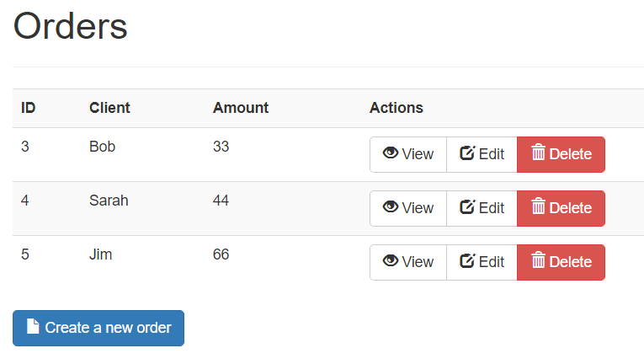Select the Amount column header
This screenshot has height=364, width=644.
click(241, 108)
